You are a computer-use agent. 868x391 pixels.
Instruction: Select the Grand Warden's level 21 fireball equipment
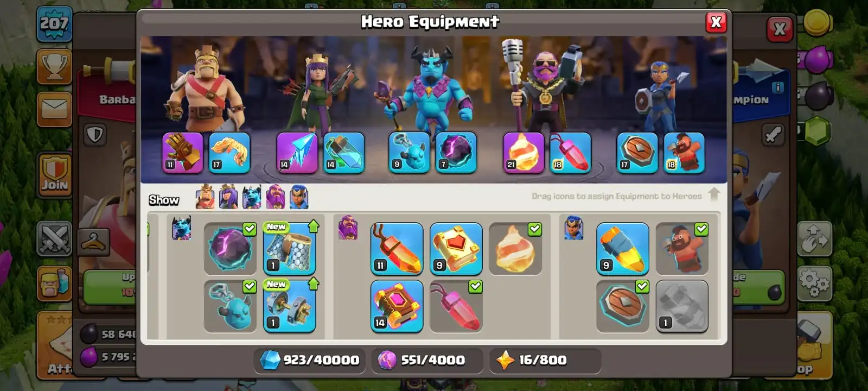(x=524, y=153)
